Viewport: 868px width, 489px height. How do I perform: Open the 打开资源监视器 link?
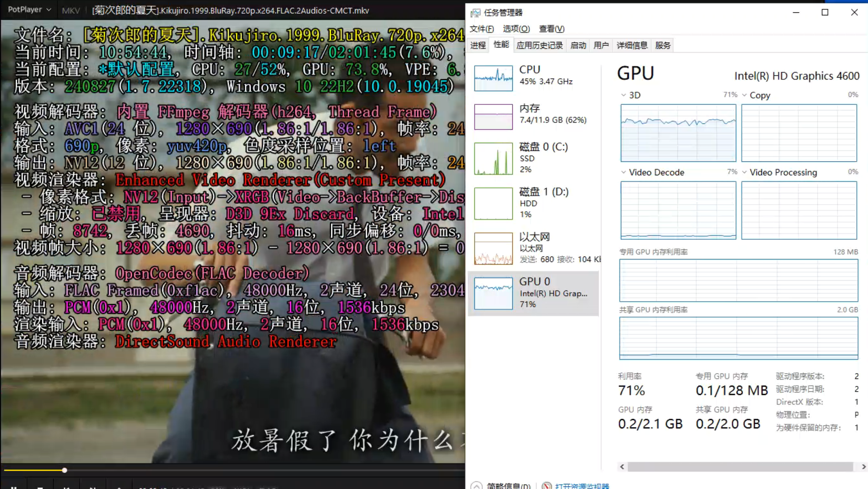(x=582, y=486)
